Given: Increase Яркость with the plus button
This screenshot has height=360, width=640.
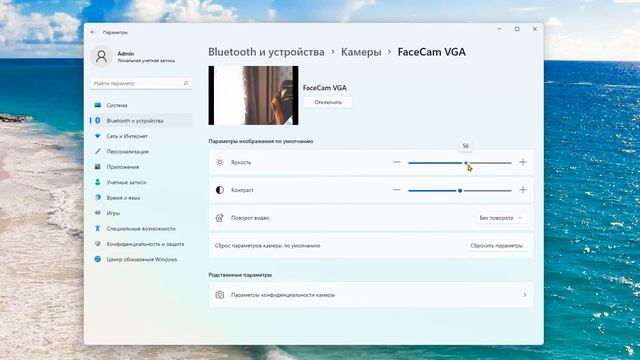Looking at the screenshot, I should tap(523, 162).
